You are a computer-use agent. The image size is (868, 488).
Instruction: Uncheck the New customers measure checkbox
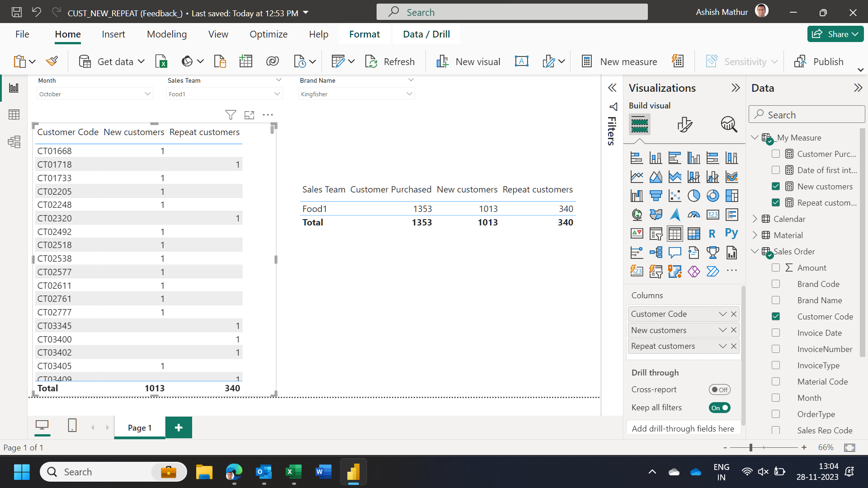776,187
